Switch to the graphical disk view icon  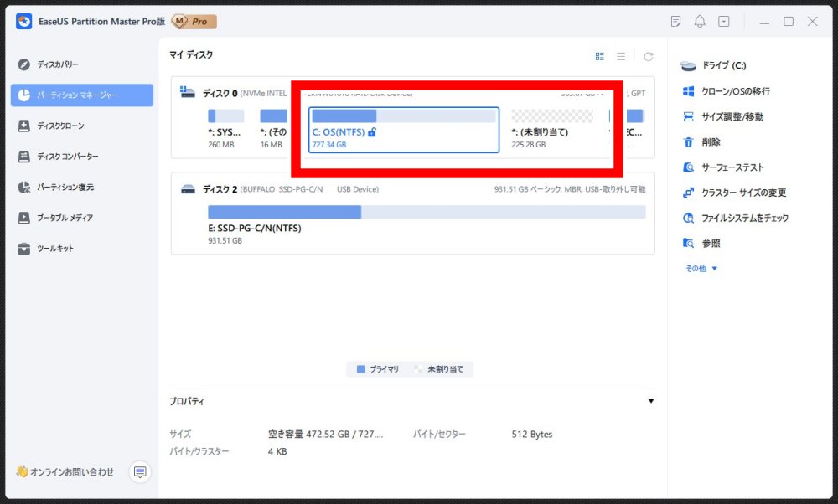(600, 57)
